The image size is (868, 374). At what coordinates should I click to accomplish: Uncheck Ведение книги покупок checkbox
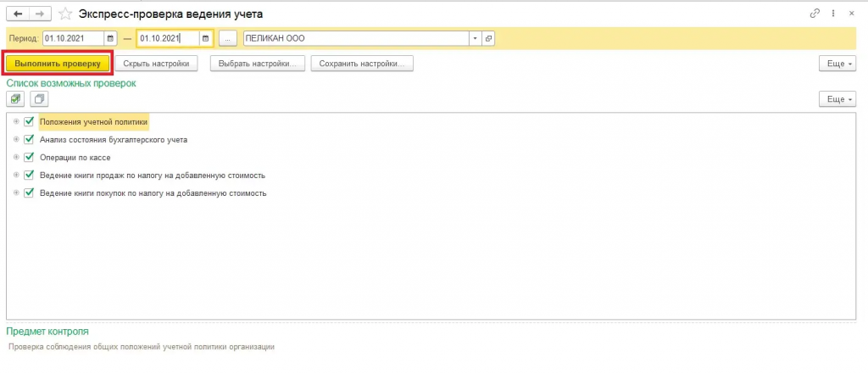[30, 193]
